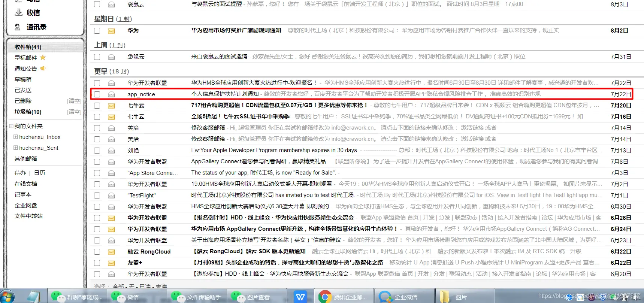Open WPS Writer in taskbar
The height and width of the screenshot is (303, 644).
coord(300,297)
